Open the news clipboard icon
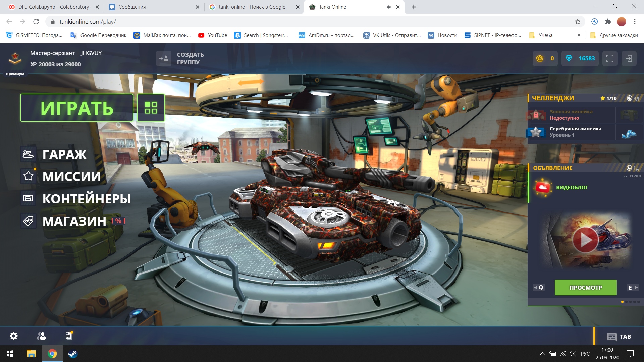The width and height of the screenshot is (644, 362). [69, 336]
